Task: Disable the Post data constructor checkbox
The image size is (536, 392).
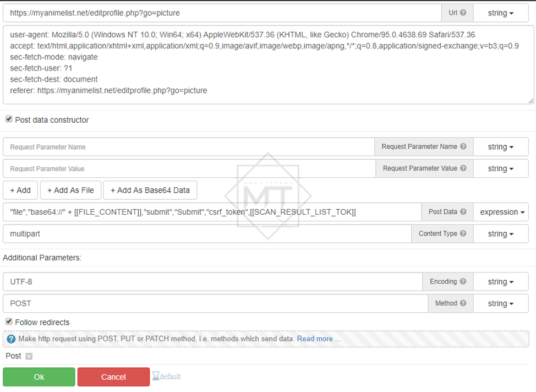Action: [x=9, y=119]
